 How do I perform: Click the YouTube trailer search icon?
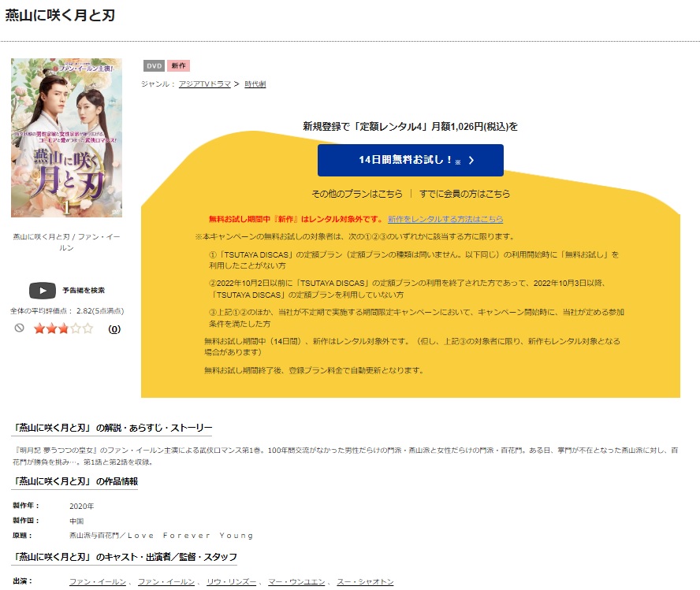[43, 291]
